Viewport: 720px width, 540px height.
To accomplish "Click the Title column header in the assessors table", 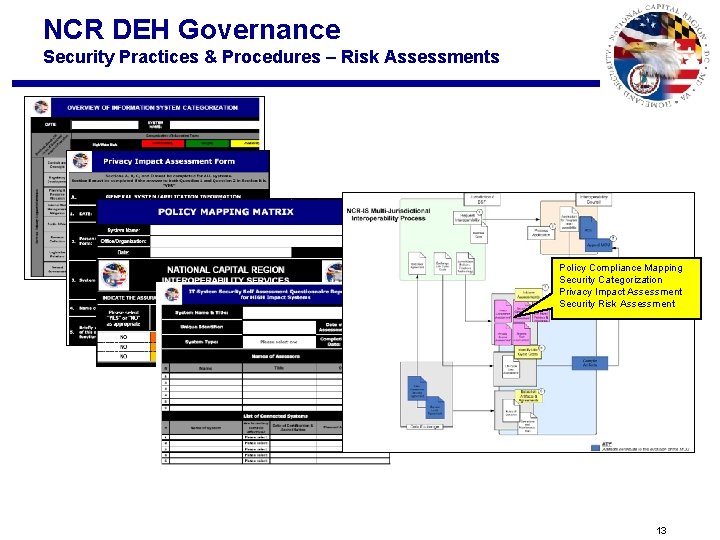I will [279, 368].
